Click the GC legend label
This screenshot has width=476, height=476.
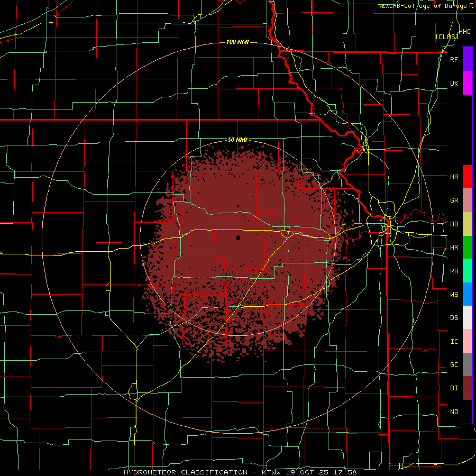[x=454, y=365]
